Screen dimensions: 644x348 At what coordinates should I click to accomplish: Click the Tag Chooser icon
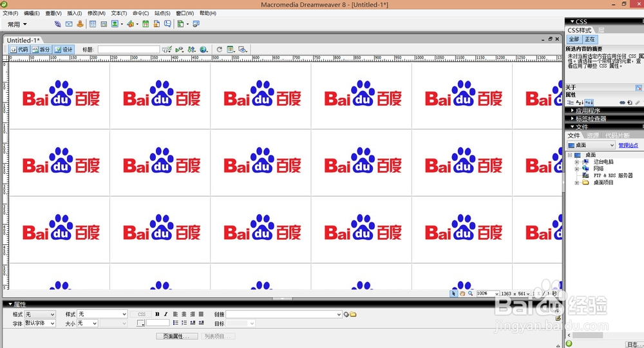click(x=196, y=24)
